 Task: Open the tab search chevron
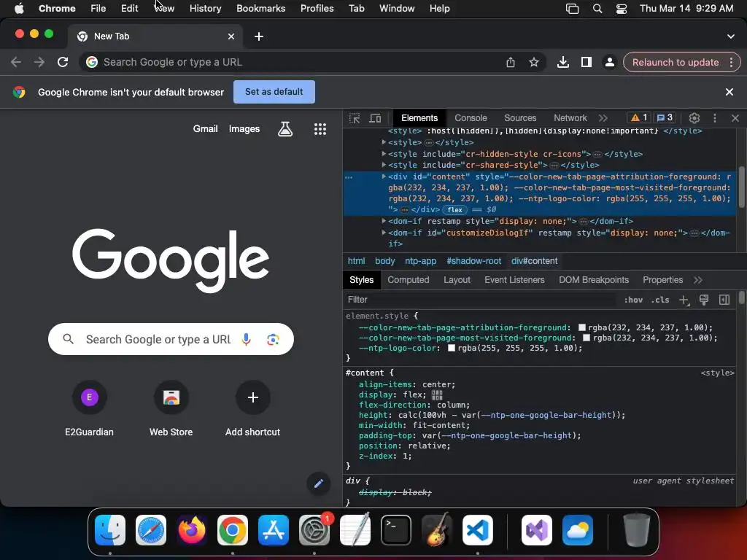[x=730, y=36]
